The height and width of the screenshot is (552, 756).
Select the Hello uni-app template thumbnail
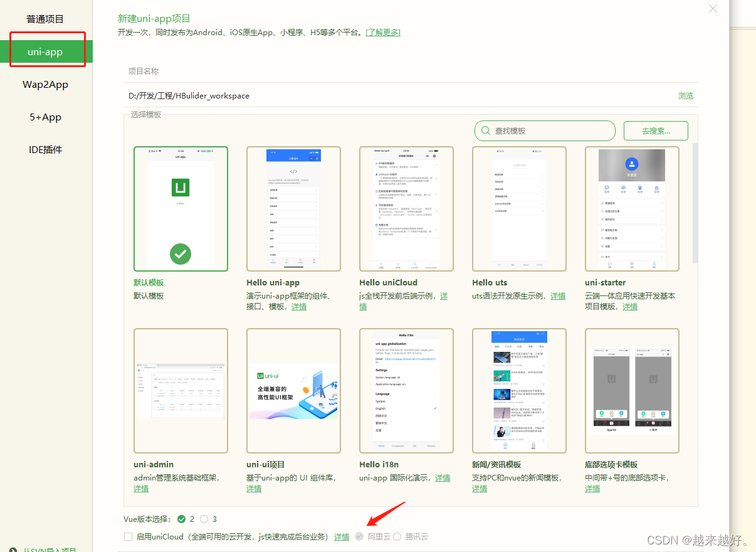(293, 209)
